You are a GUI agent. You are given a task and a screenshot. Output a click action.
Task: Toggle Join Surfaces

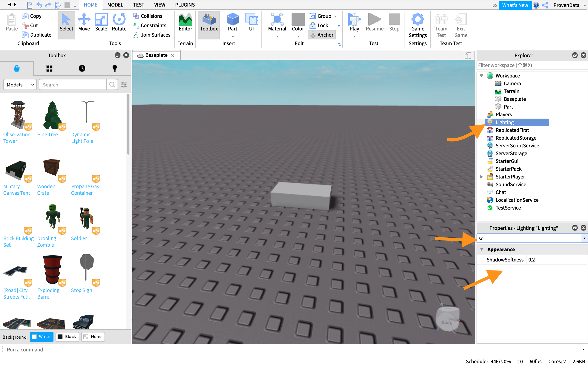[x=152, y=35]
